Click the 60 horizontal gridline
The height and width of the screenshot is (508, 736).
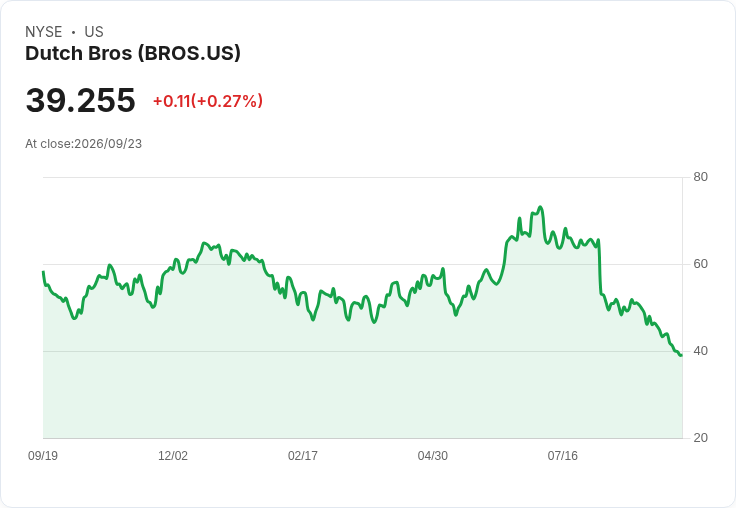[363, 264]
